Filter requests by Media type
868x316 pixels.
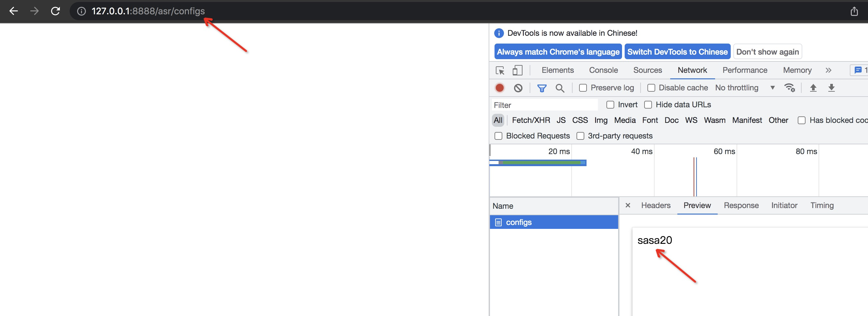click(x=625, y=120)
